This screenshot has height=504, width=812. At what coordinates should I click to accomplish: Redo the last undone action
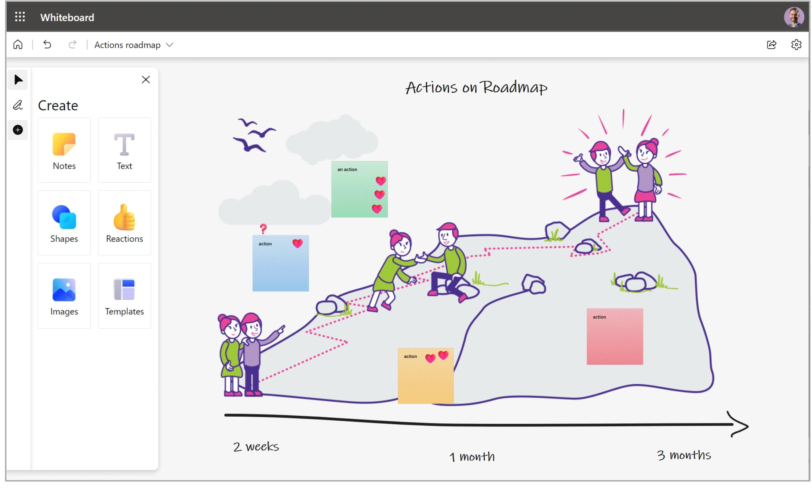click(x=72, y=45)
